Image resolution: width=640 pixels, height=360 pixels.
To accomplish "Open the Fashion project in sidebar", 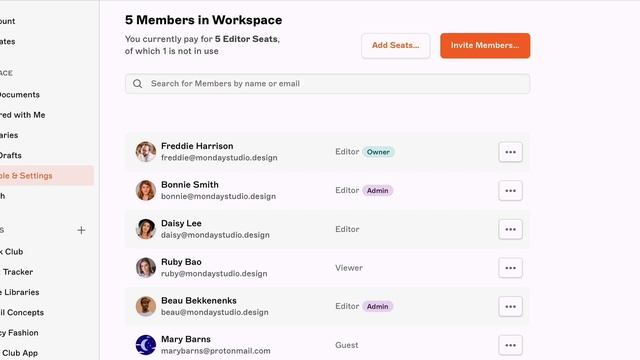I will tap(19, 333).
